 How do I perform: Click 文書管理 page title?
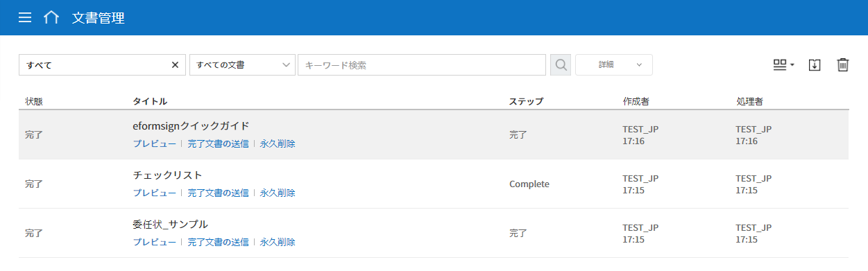point(99,18)
